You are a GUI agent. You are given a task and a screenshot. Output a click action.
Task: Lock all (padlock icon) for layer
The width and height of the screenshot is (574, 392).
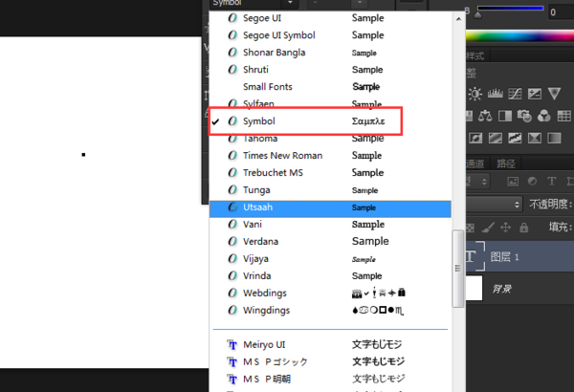coord(524,228)
